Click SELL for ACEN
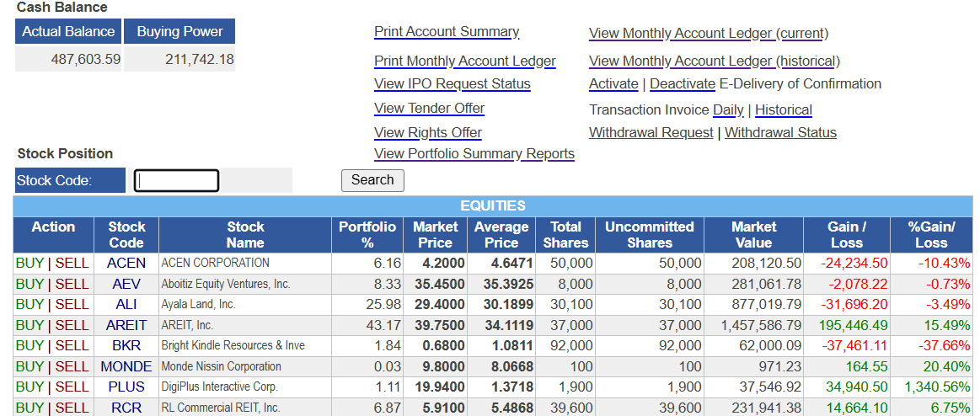The height and width of the screenshot is (416, 980). click(x=72, y=263)
